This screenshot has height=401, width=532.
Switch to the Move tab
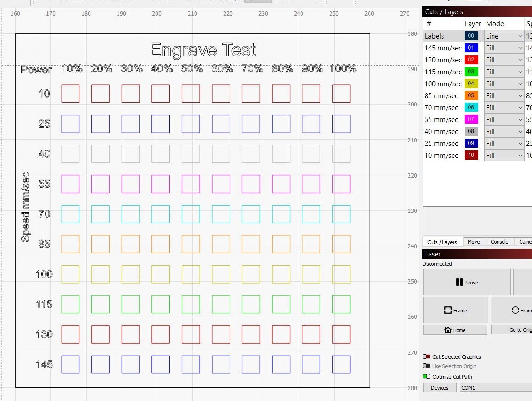click(x=474, y=242)
